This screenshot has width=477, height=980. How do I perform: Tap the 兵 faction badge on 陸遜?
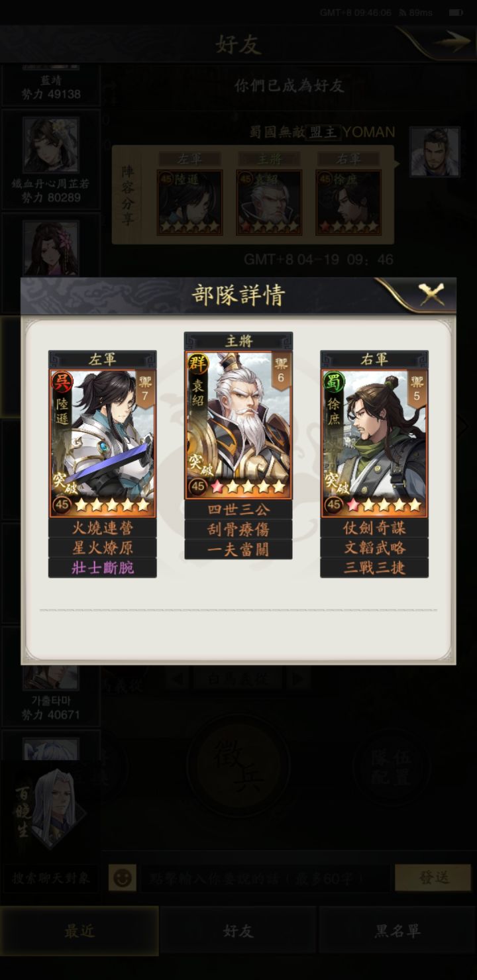click(61, 382)
